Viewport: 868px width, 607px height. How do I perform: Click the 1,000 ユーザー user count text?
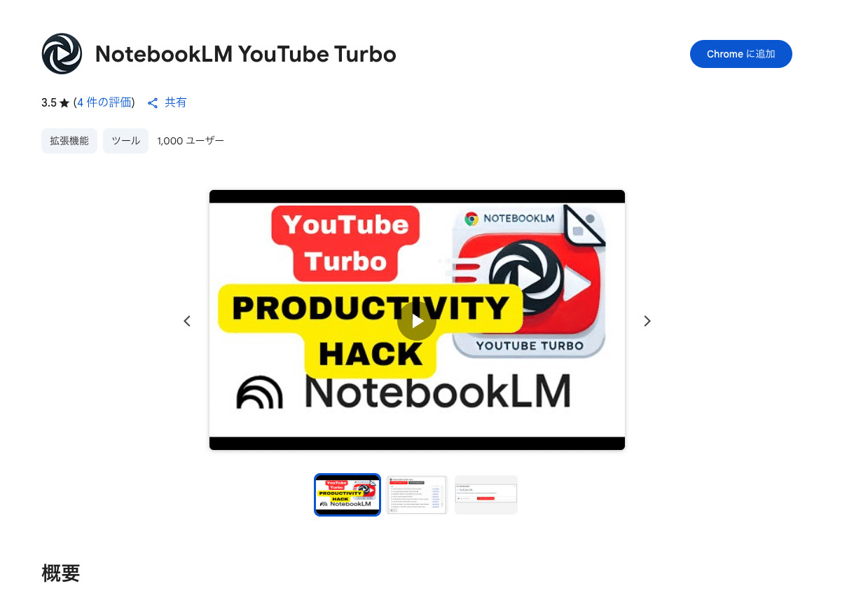(x=191, y=141)
